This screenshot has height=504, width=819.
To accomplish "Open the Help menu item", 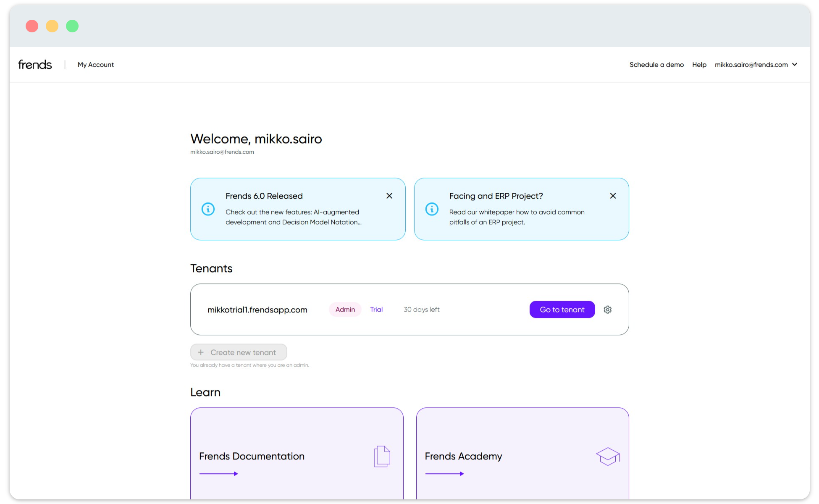I will coord(699,64).
